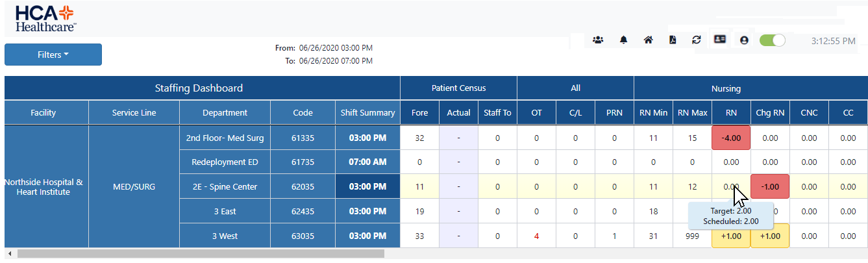Click the Shift Summary column header
Viewport: 868px width, 263px height.
(x=367, y=112)
